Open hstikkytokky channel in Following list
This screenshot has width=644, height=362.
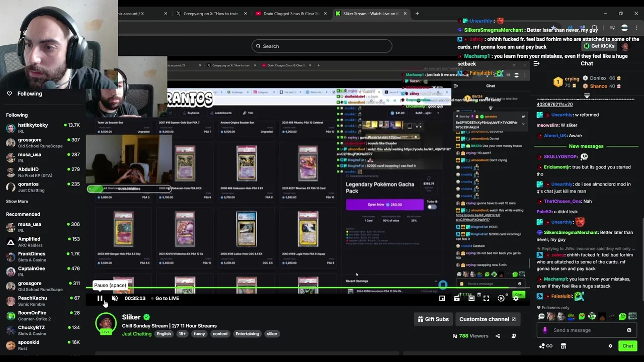[43, 128]
